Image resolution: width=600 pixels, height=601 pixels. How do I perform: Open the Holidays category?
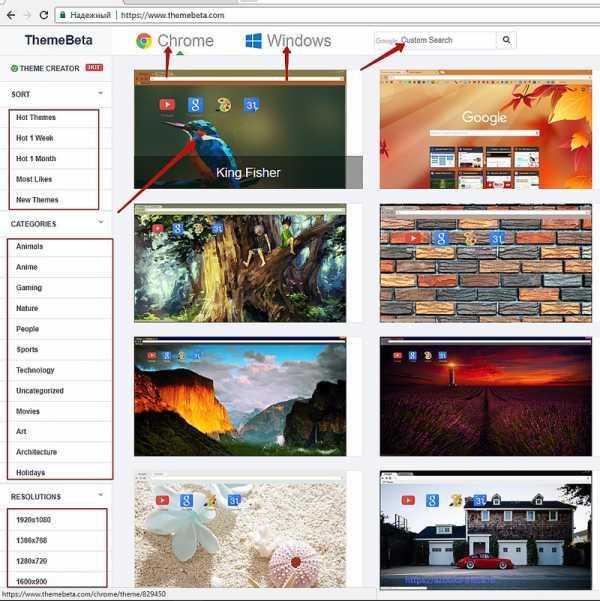pyautogui.click(x=30, y=473)
